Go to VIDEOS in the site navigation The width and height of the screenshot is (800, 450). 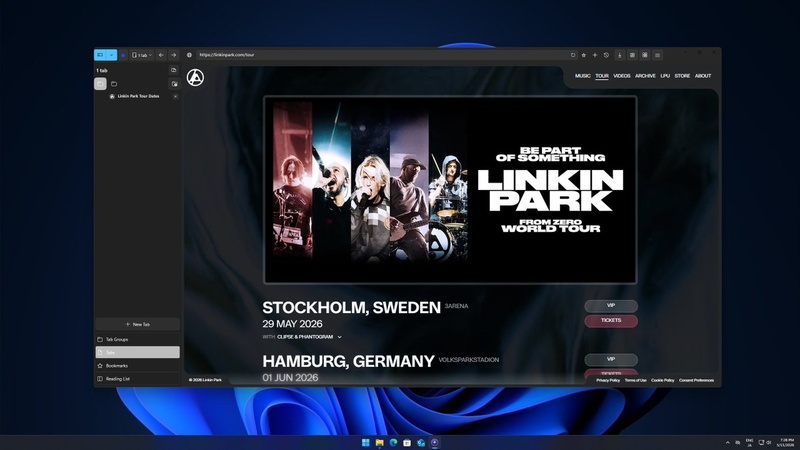[x=622, y=76]
